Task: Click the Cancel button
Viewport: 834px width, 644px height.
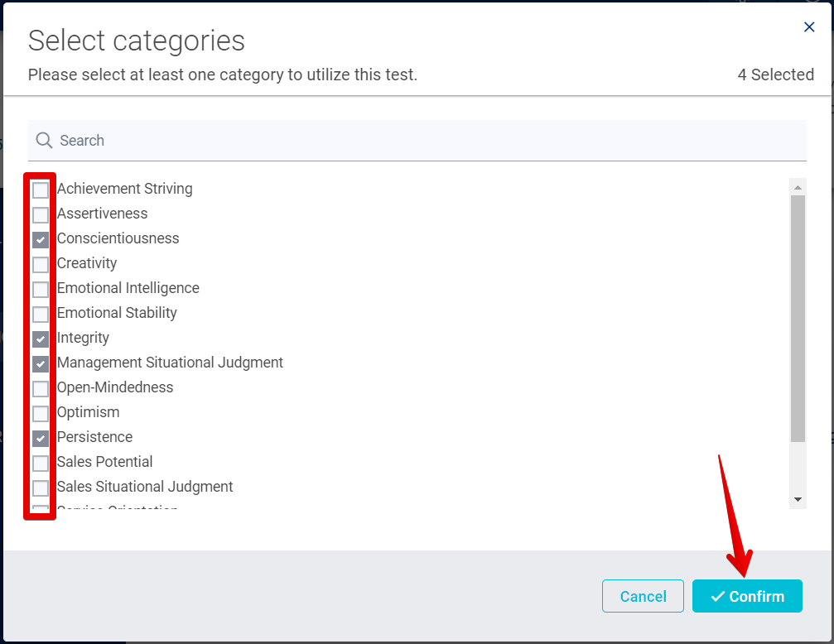Action: point(643,596)
